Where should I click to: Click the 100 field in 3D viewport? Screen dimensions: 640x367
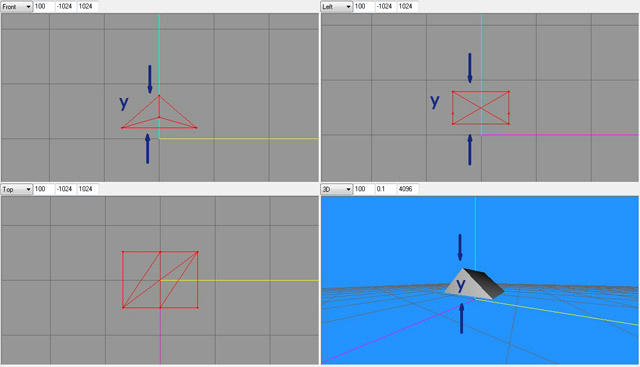pos(363,189)
